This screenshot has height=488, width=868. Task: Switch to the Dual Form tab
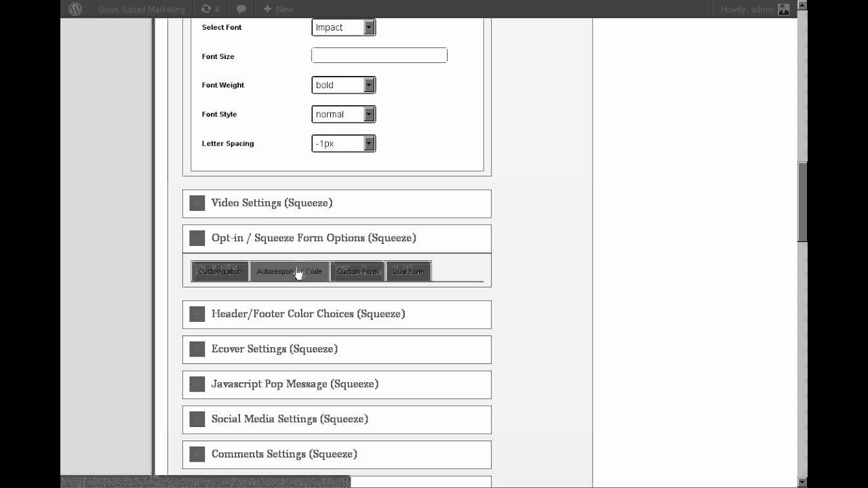tap(408, 271)
